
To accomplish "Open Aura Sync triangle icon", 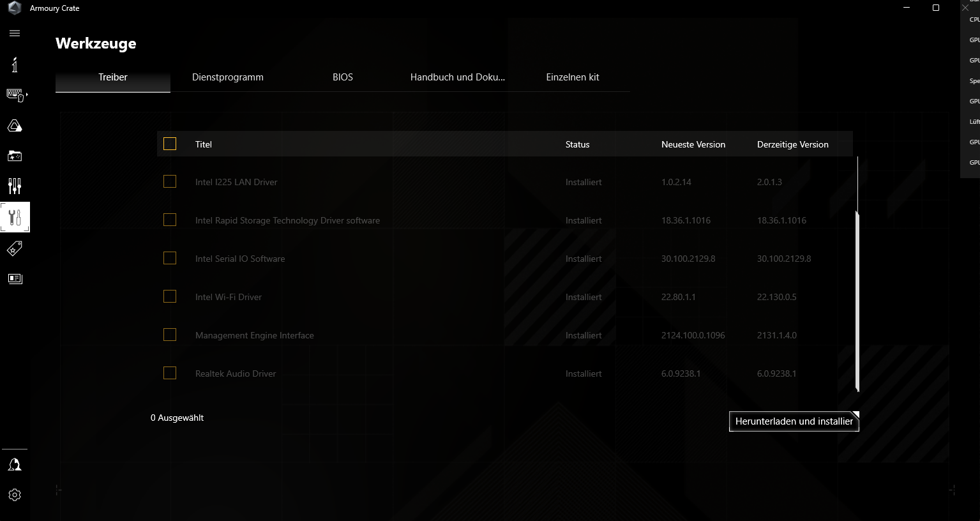I will 15,126.
